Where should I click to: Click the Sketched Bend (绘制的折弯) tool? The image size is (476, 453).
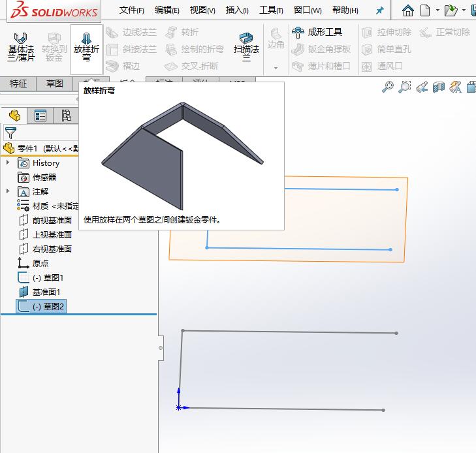pyautogui.click(x=195, y=49)
